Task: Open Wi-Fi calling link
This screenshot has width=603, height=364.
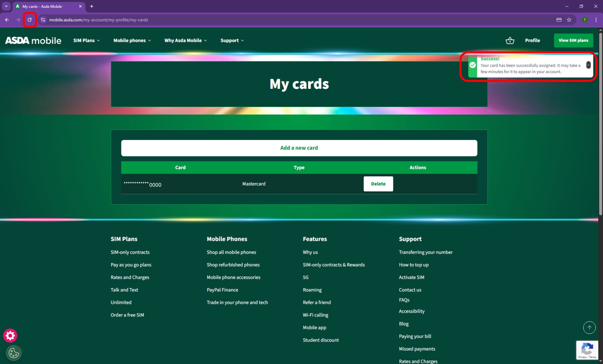Action: click(x=315, y=315)
